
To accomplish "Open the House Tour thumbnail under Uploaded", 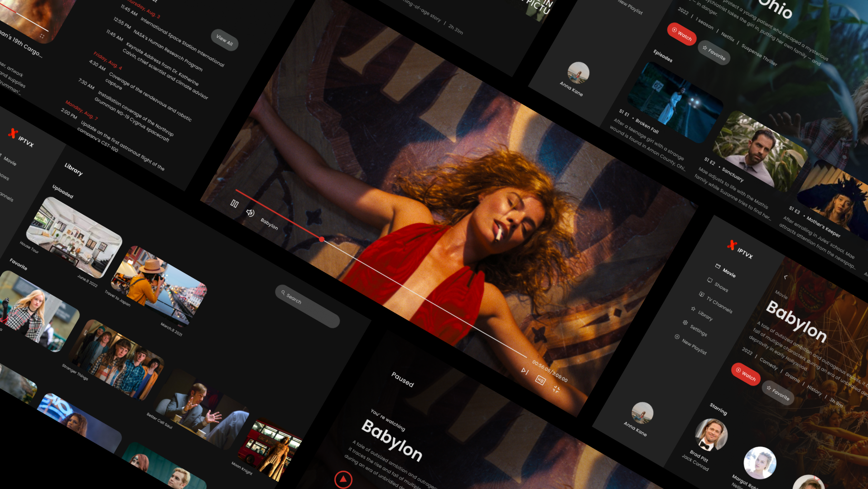I will point(74,238).
